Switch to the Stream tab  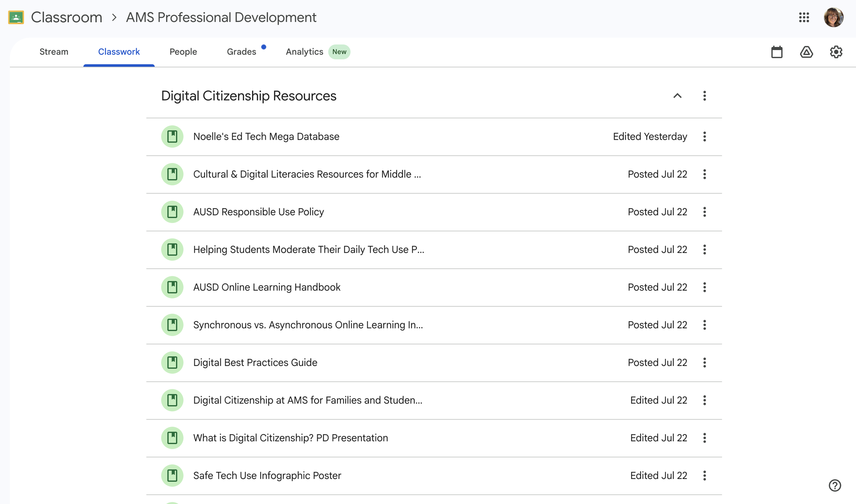pyautogui.click(x=54, y=52)
